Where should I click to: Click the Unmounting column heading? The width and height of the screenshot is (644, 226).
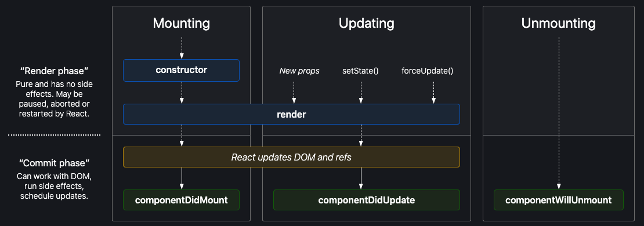point(559,23)
